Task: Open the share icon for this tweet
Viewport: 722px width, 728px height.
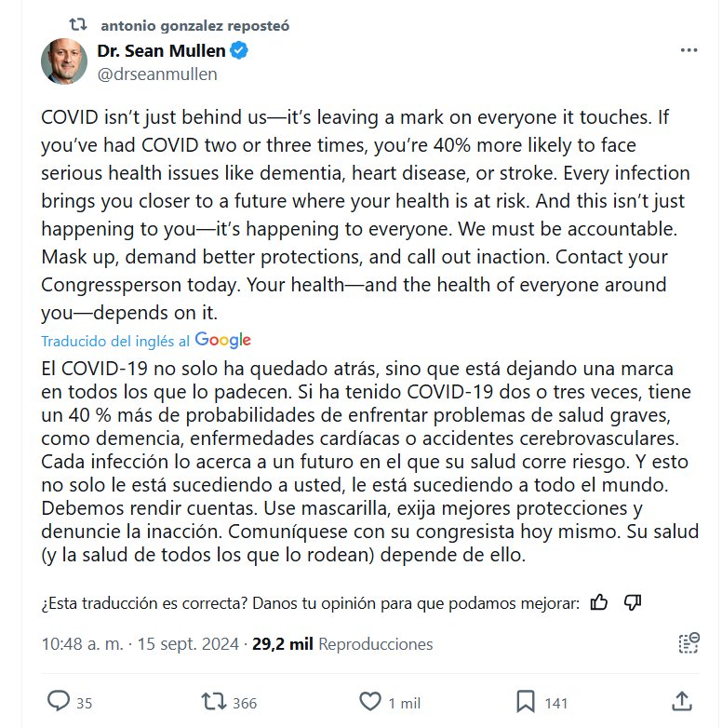Action: click(681, 701)
